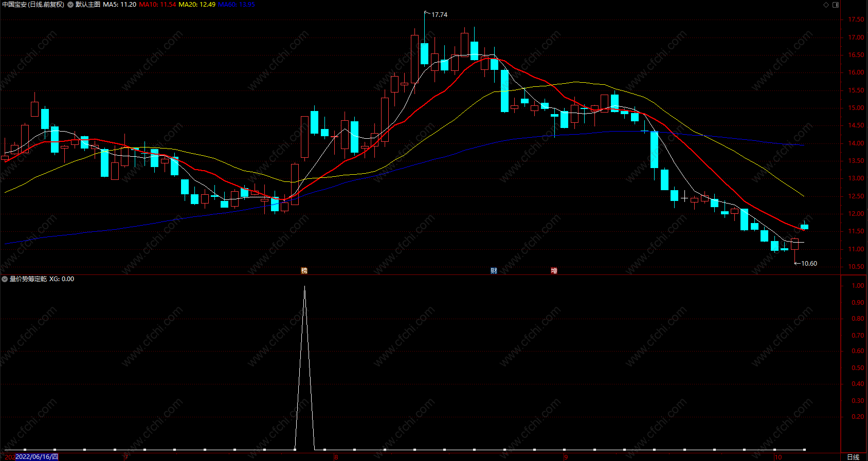This screenshot has width=868, height=461.
Task: Click the 增 event marker icon
Action: point(554,270)
